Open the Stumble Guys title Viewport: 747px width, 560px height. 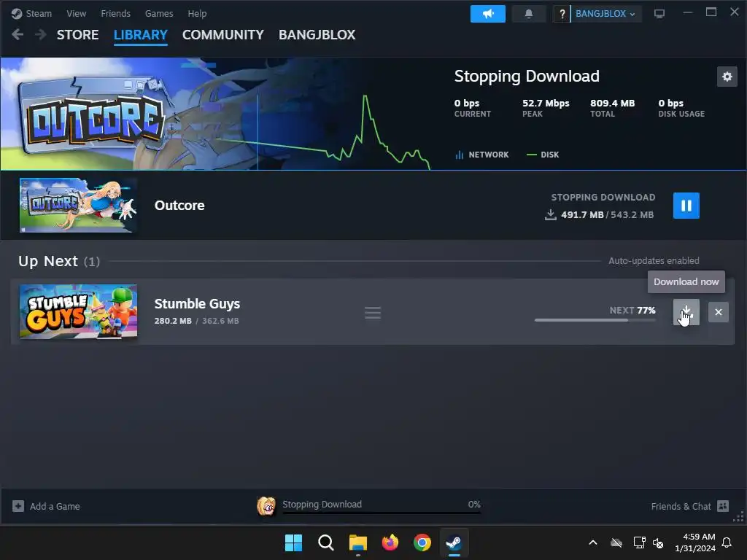pyautogui.click(x=197, y=304)
